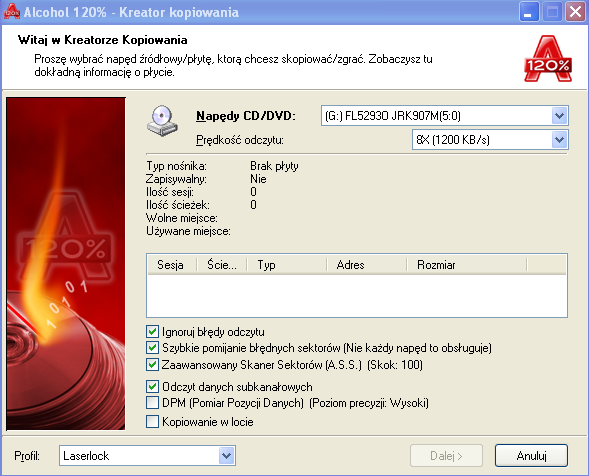Click the Typ nośnika label
The width and height of the screenshot is (589, 476).
(x=176, y=166)
